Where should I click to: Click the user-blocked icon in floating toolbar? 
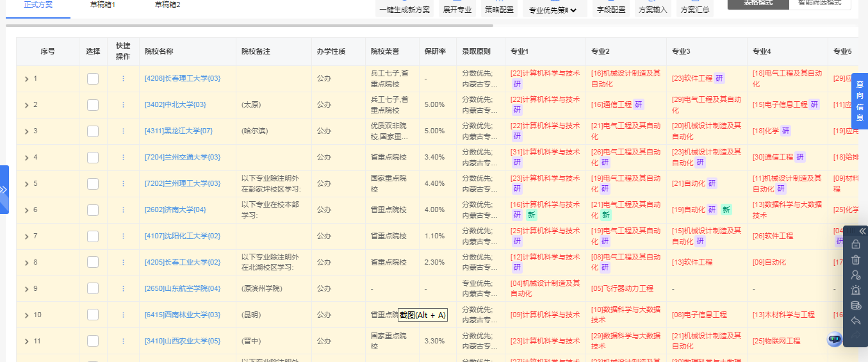855,275
